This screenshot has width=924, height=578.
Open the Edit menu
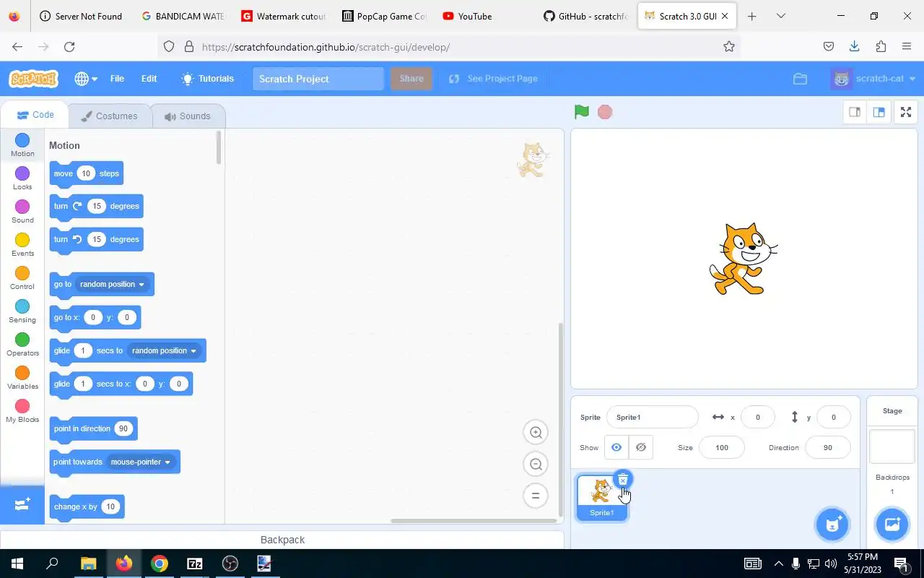click(x=149, y=79)
